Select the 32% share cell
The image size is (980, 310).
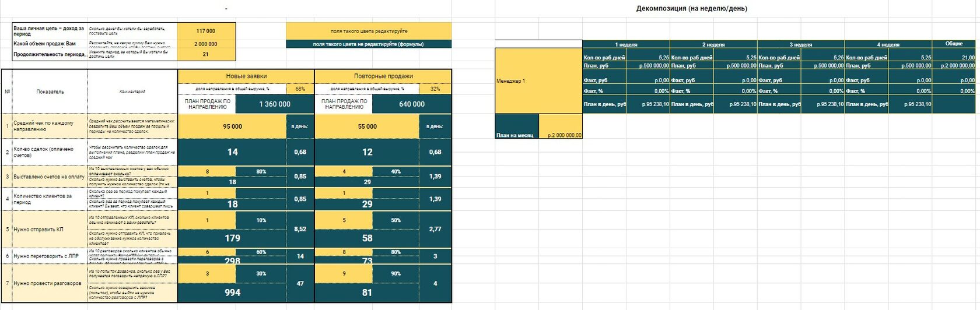pos(435,89)
